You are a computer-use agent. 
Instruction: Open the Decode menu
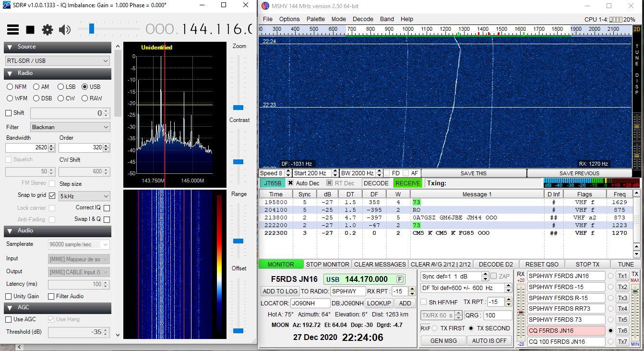point(363,19)
